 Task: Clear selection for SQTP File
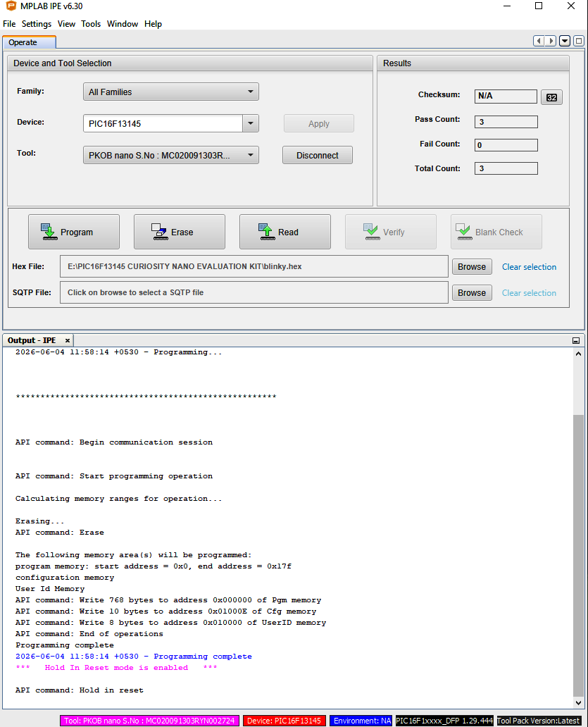coord(529,292)
